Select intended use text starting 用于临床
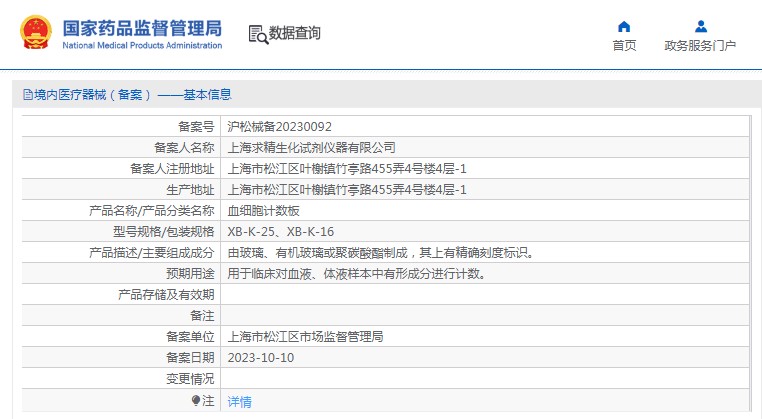This screenshot has height=419, width=762. click(357, 274)
